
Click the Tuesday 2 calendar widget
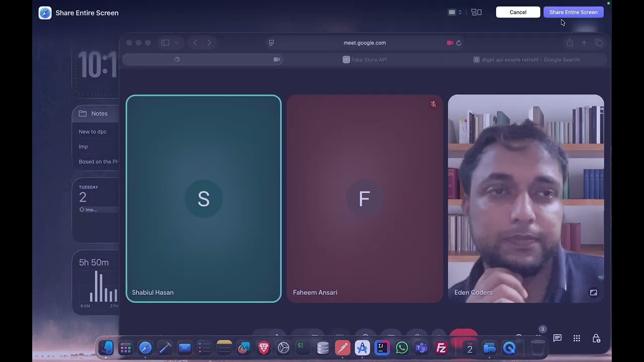[96, 210]
